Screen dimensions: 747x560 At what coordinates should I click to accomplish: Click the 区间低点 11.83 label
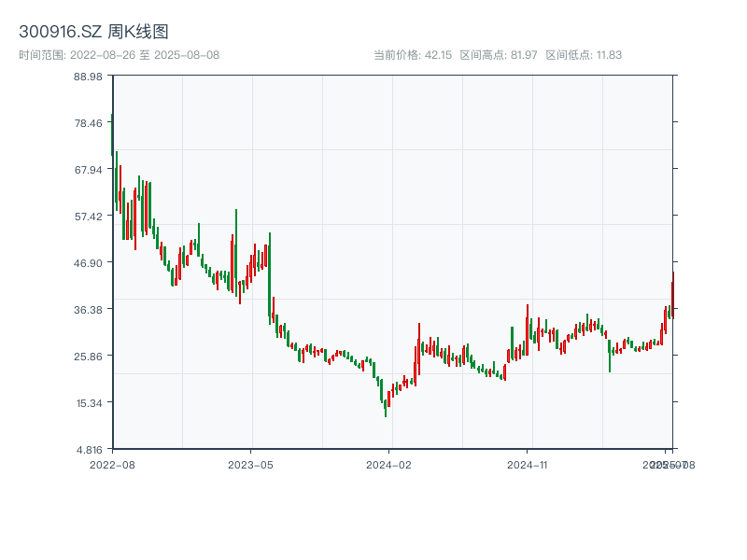pos(584,55)
